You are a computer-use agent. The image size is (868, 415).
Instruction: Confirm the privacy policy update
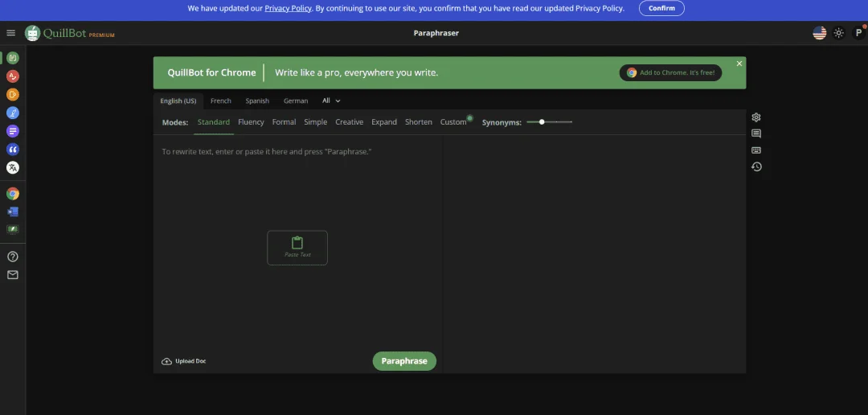(x=661, y=8)
